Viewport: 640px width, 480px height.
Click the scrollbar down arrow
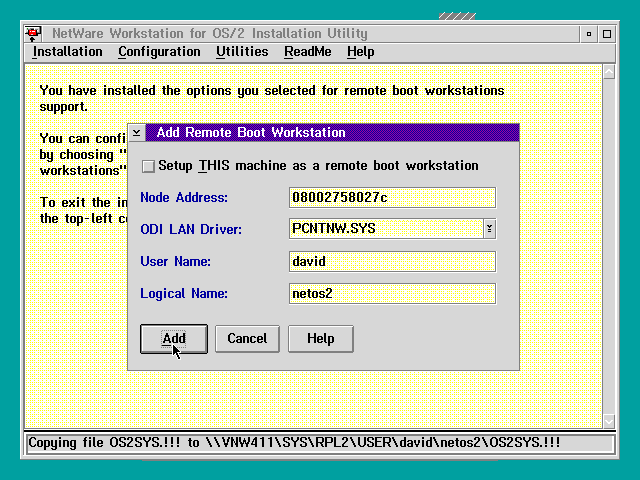pos(609,421)
